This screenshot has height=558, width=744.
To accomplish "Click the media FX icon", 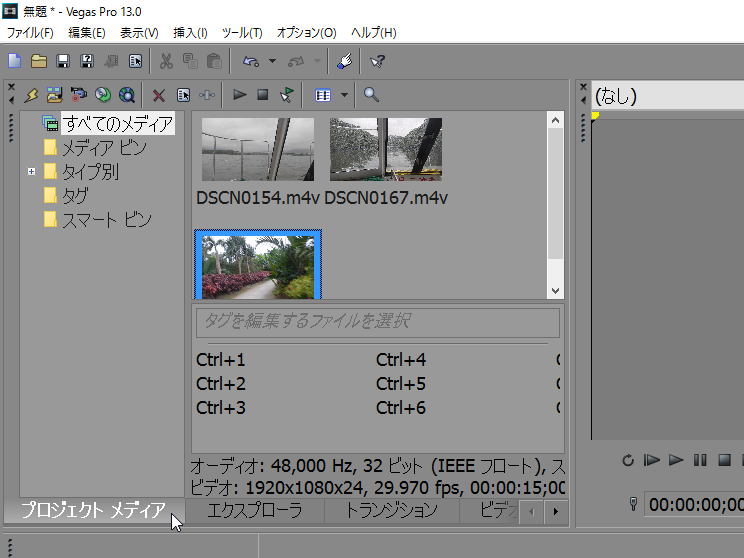I will (207, 95).
